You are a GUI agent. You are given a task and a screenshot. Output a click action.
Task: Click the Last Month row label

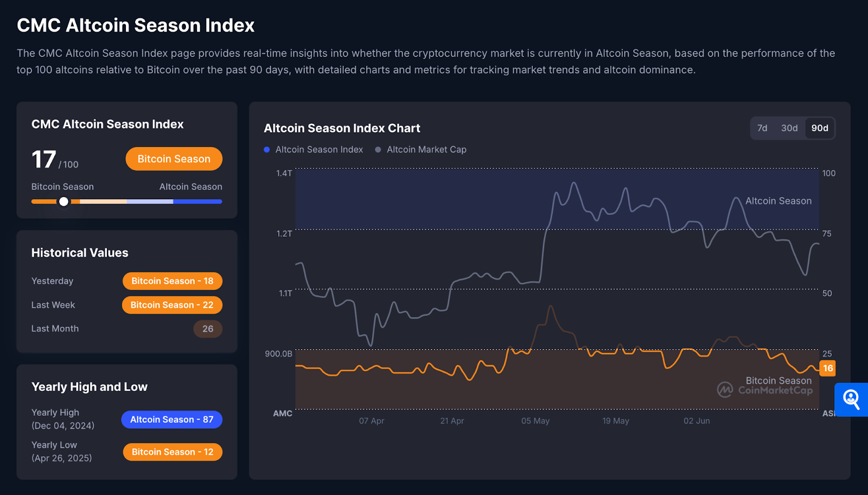tap(55, 328)
